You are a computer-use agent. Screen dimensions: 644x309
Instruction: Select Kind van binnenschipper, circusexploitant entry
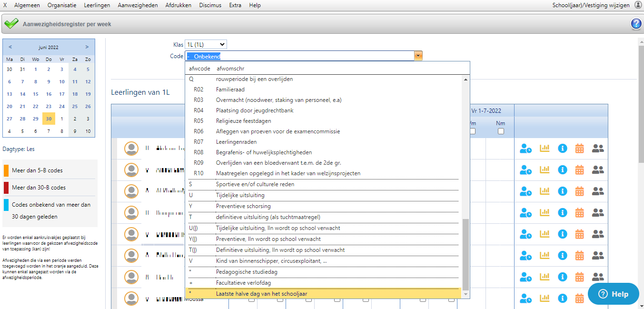coord(323,261)
